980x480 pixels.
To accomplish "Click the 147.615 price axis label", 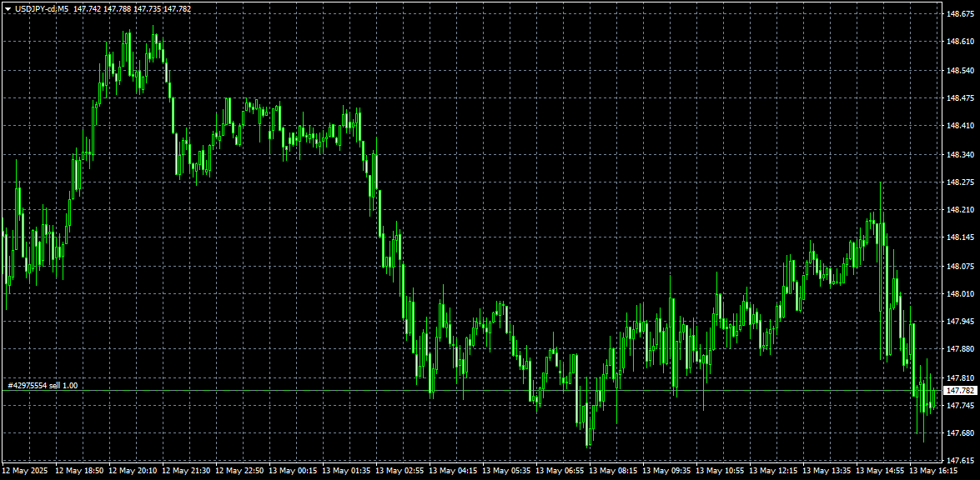I will [962, 462].
